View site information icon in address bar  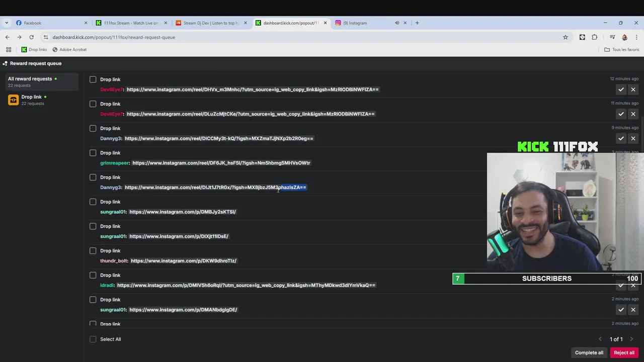[x=46, y=37]
